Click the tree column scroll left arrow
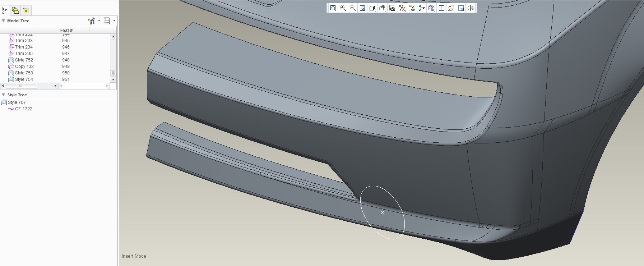The height and width of the screenshot is (266, 644). 3,86
